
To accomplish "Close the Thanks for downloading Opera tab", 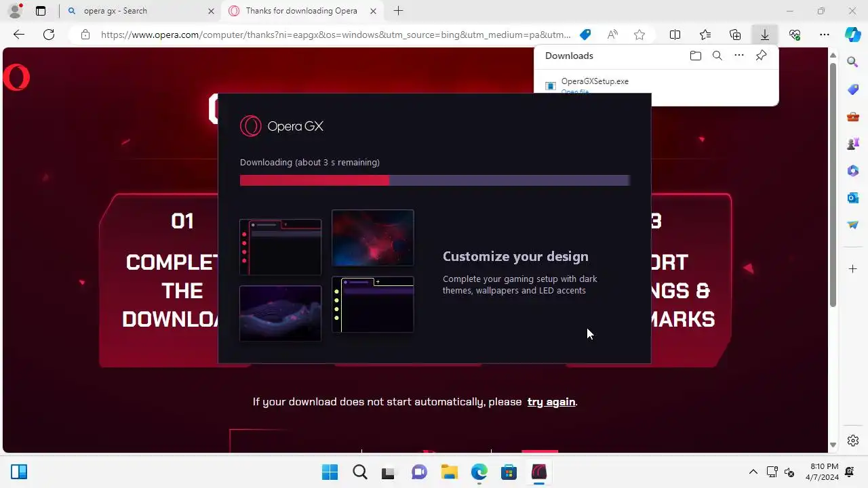I will [373, 11].
